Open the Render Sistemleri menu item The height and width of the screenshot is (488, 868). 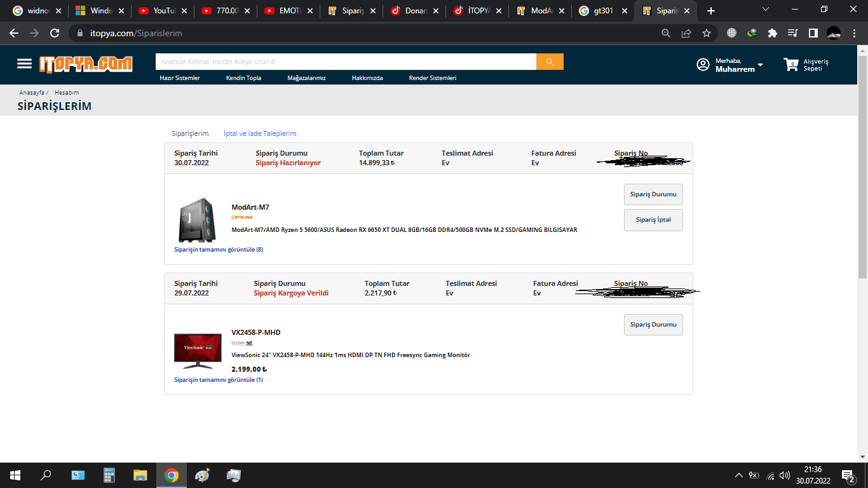pyautogui.click(x=433, y=78)
